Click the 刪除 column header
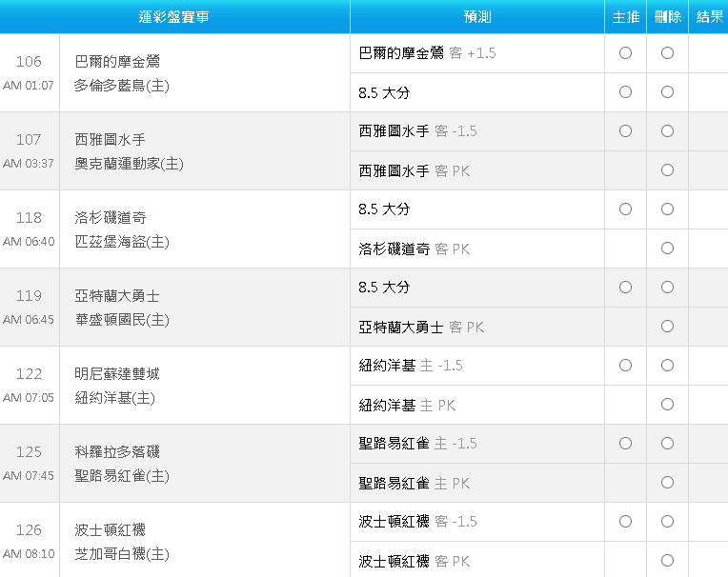This screenshot has width=728, height=577. point(667,17)
